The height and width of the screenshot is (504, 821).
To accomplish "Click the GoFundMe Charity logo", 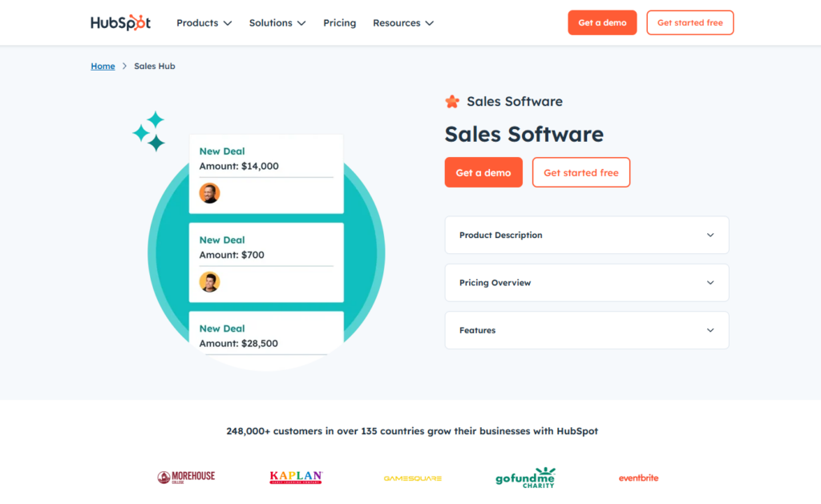I will pos(525,478).
